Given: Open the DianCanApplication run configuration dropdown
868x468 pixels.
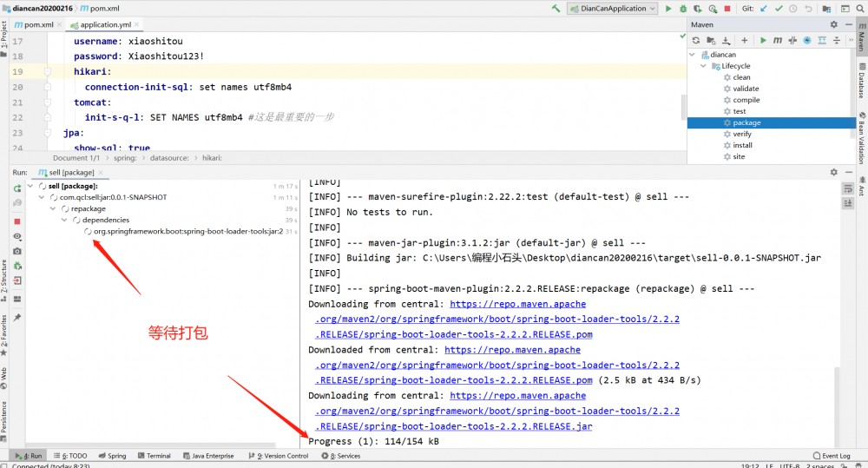Looking at the screenshot, I should coord(610,9).
